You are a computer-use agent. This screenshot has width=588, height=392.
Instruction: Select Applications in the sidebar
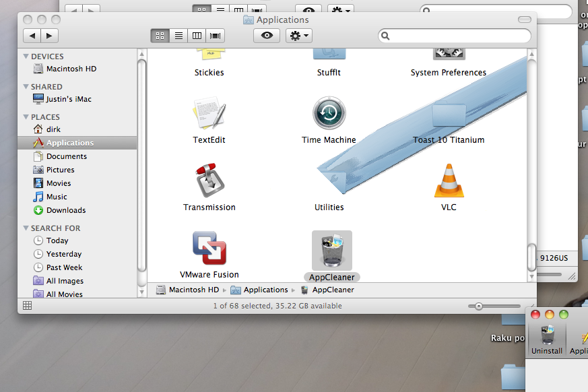(x=77, y=143)
